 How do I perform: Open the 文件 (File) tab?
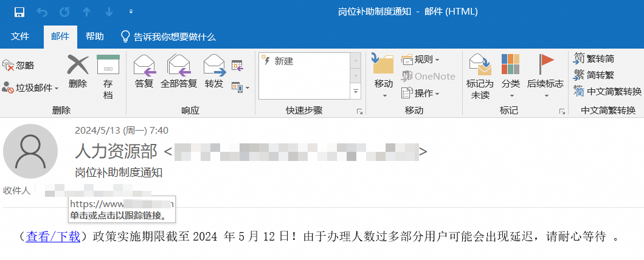tap(20, 36)
